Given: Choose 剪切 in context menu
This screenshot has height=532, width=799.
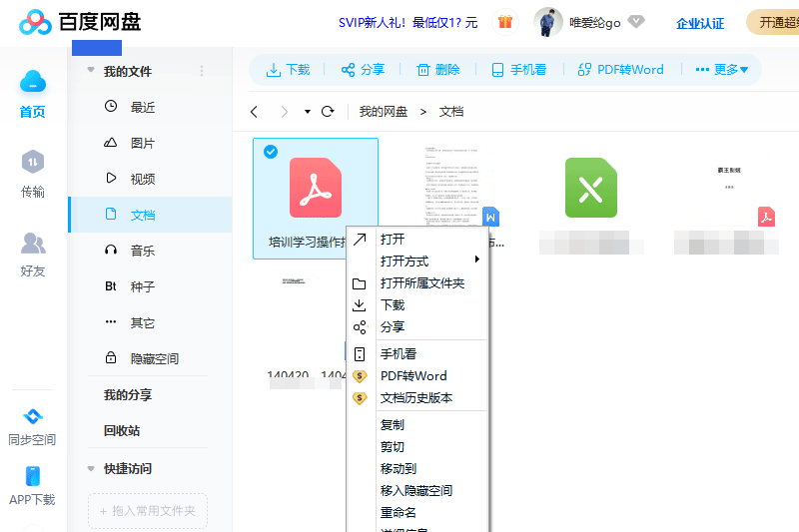Looking at the screenshot, I should coord(416,446).
